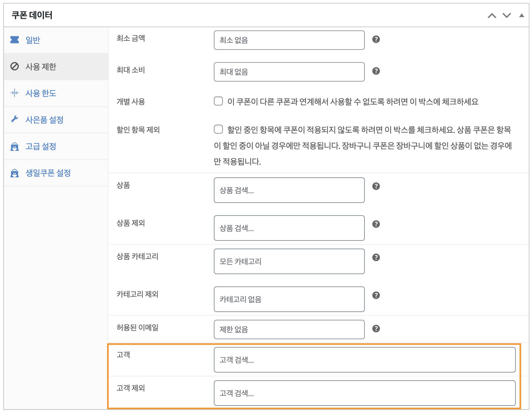Click the 사용 제한 prohibition icon
The width and height of the screenshot is (532, 413).
tap(15, 66)
